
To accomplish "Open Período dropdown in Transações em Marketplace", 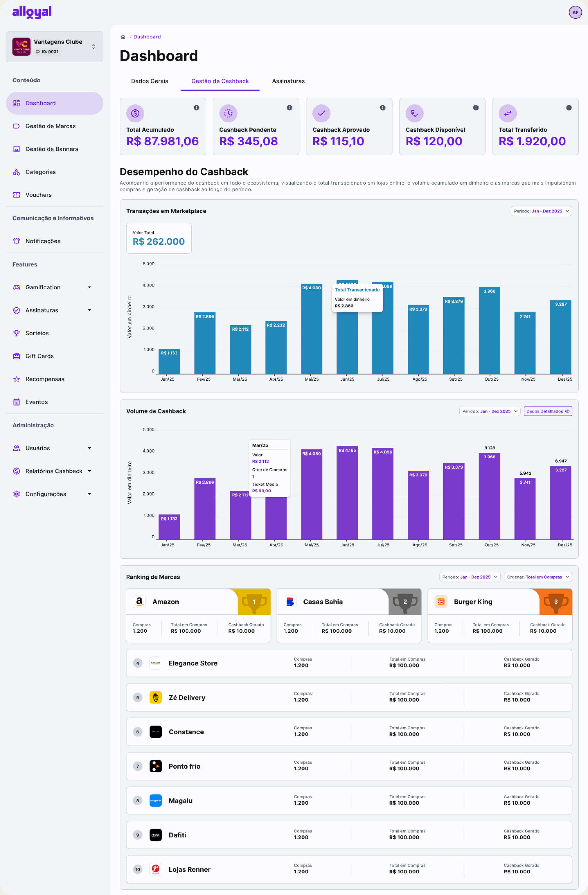I will 541,211.
